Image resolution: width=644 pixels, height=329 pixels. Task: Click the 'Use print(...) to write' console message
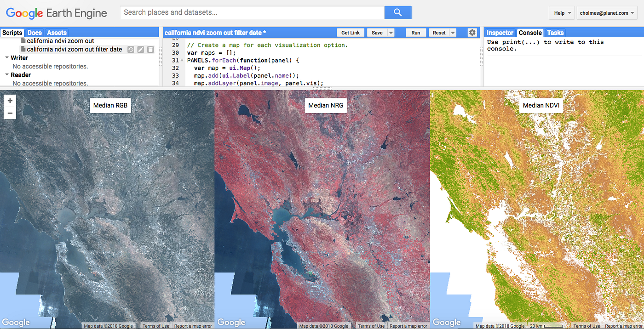click(x=546, y=45)
